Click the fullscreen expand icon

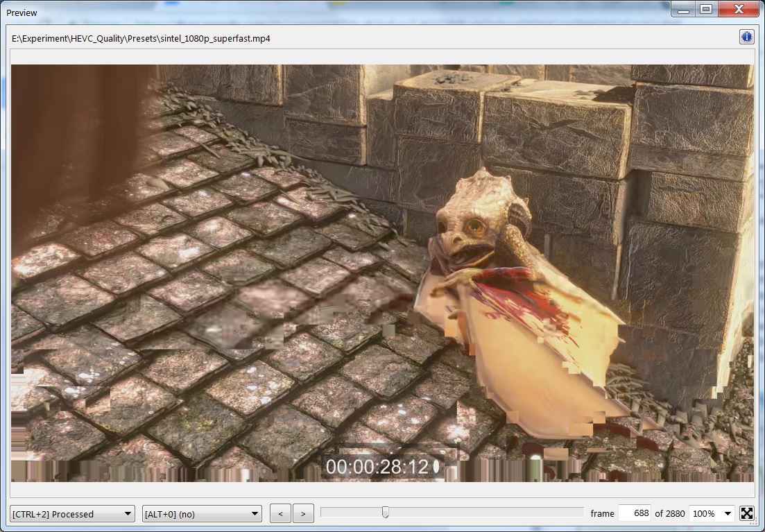click(747, 513)
